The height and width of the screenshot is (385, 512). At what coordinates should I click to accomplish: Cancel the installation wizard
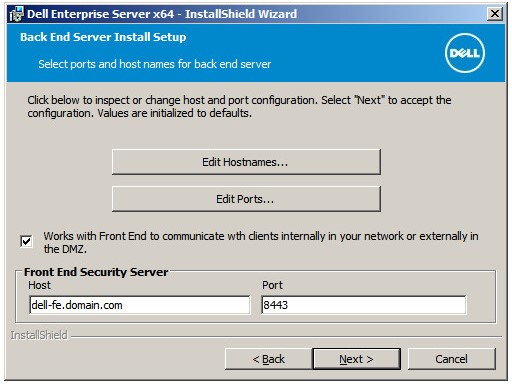[452, 359]
